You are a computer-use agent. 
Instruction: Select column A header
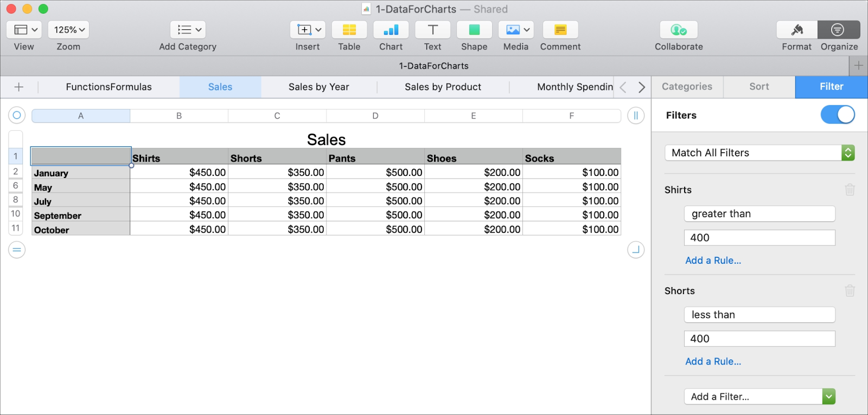point(81,116)
